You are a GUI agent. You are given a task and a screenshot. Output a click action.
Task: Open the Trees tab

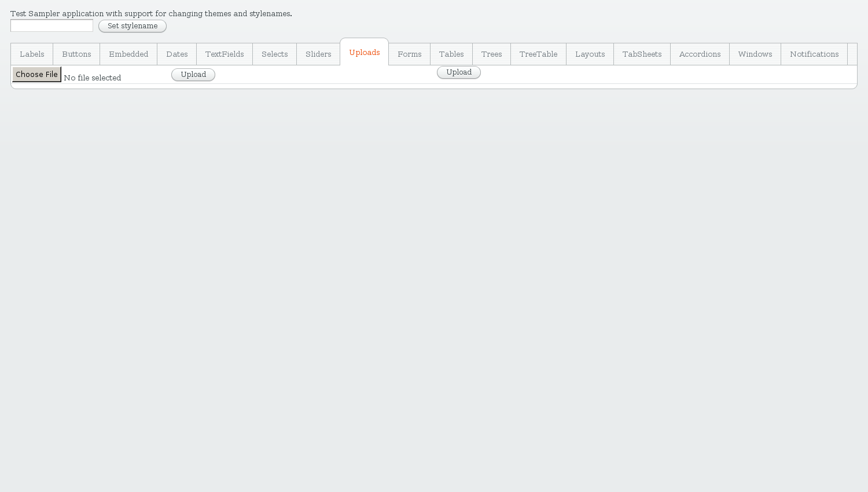click(492, 54)
